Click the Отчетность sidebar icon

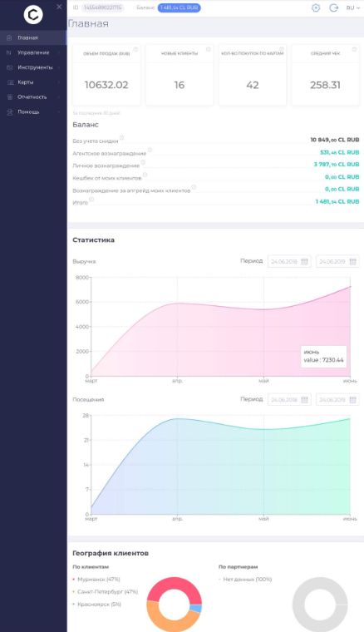10,97
